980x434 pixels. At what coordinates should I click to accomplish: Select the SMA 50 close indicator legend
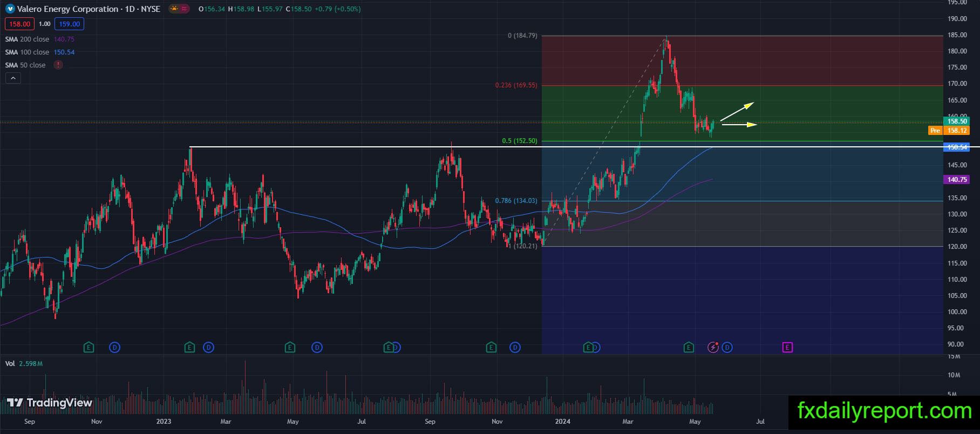(x=25, y=65)
